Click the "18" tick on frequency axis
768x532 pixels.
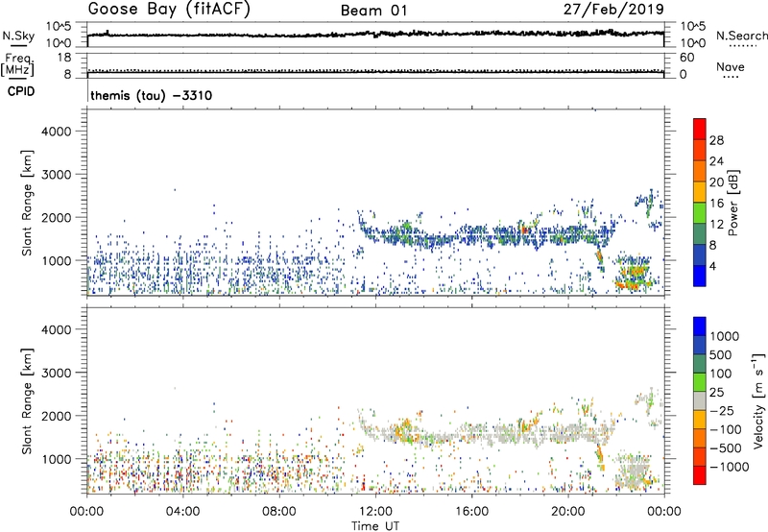[x=64, y=58]
